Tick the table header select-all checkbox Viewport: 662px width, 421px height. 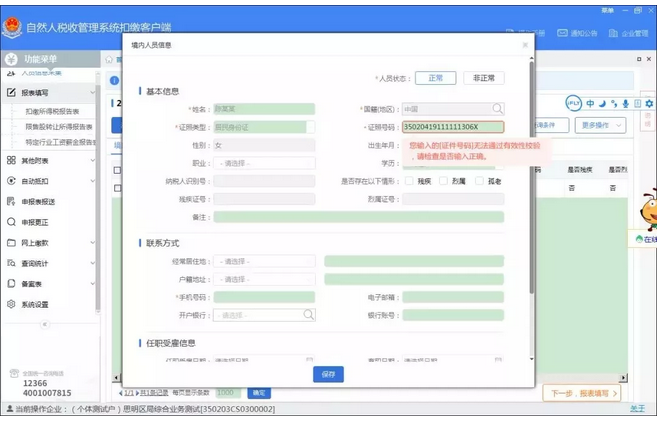coord(117,170)
